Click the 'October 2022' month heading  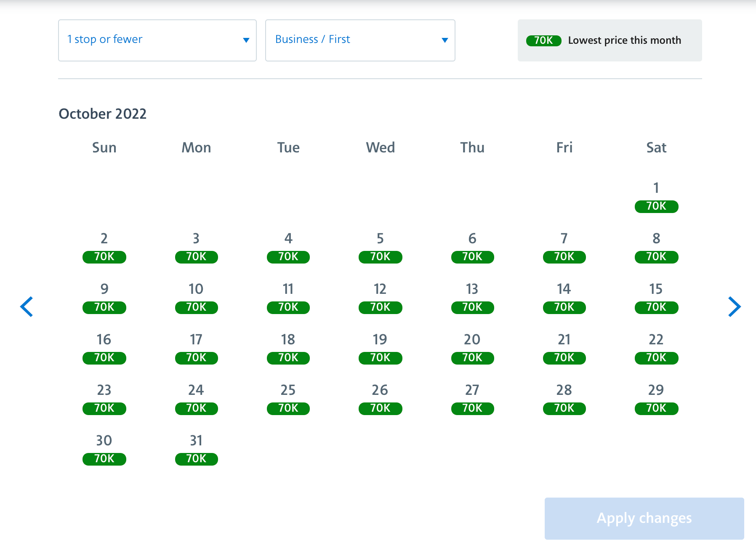[x=103, y=114]
